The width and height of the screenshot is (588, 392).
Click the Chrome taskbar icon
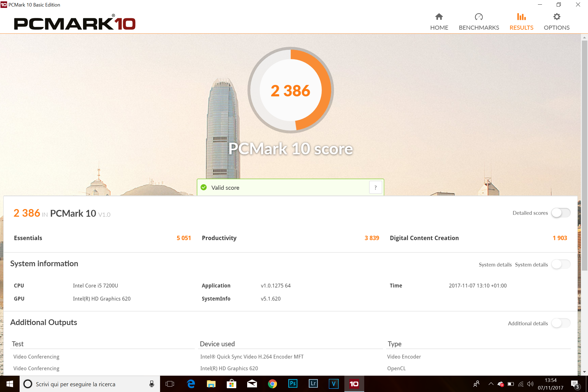(x=272, y=384)
